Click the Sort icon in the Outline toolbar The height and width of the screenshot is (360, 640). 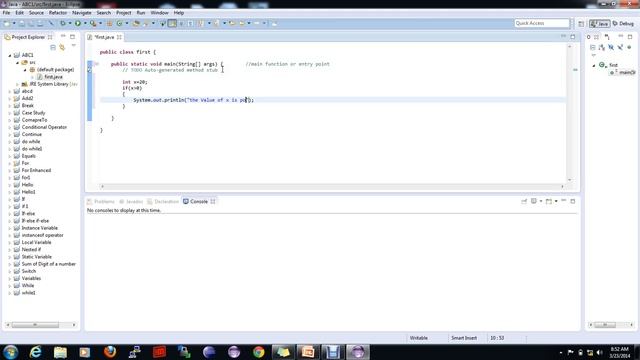click(602, 47)
